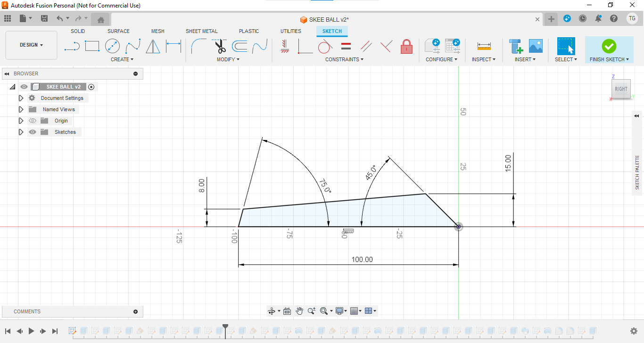
Task: Select the Fillet tool in Modify
Action: point(198,46)
